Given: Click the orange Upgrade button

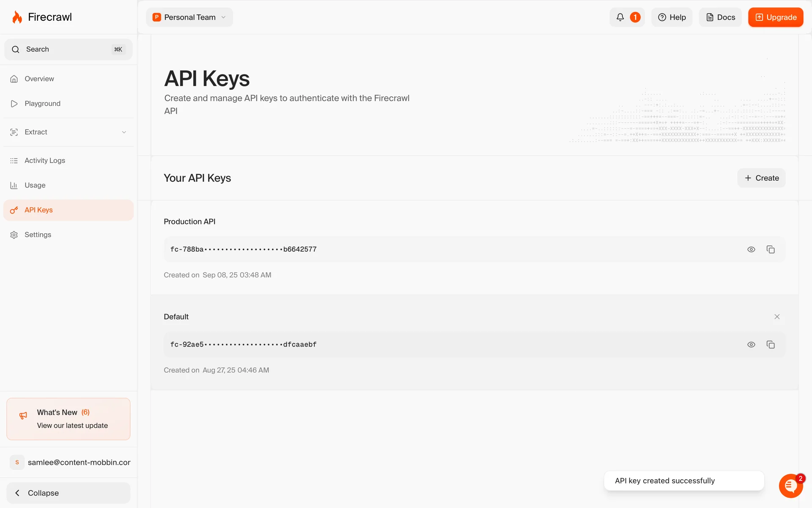Looking at the screenshot, I should (x=776, y=17).
